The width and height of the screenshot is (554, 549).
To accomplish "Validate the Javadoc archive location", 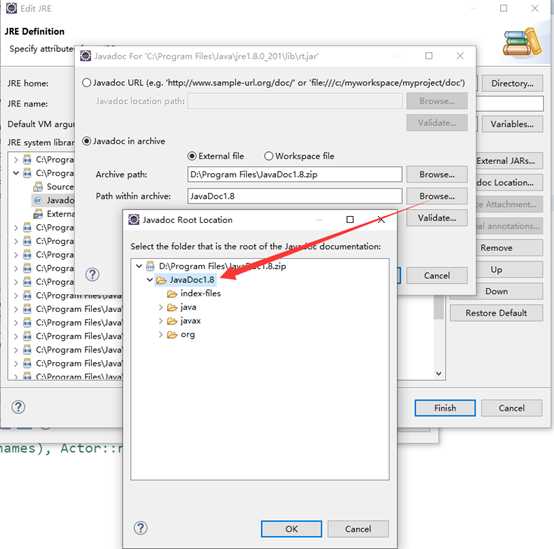I will [x=437, y=218].
